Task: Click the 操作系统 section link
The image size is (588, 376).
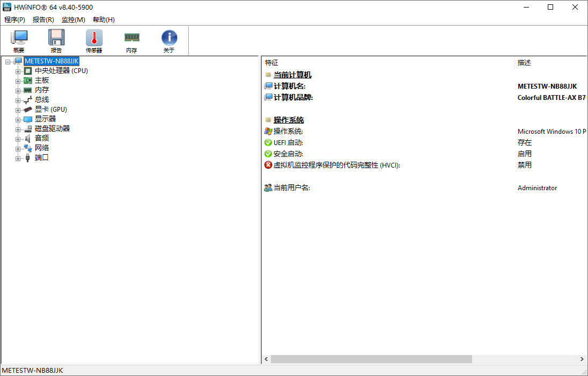Action: click(x=288, y=119)
